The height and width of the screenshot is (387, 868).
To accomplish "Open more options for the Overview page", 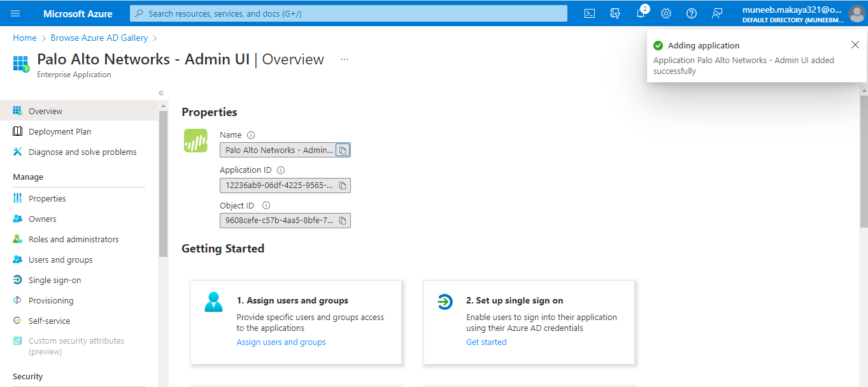I will coord(344,59).
